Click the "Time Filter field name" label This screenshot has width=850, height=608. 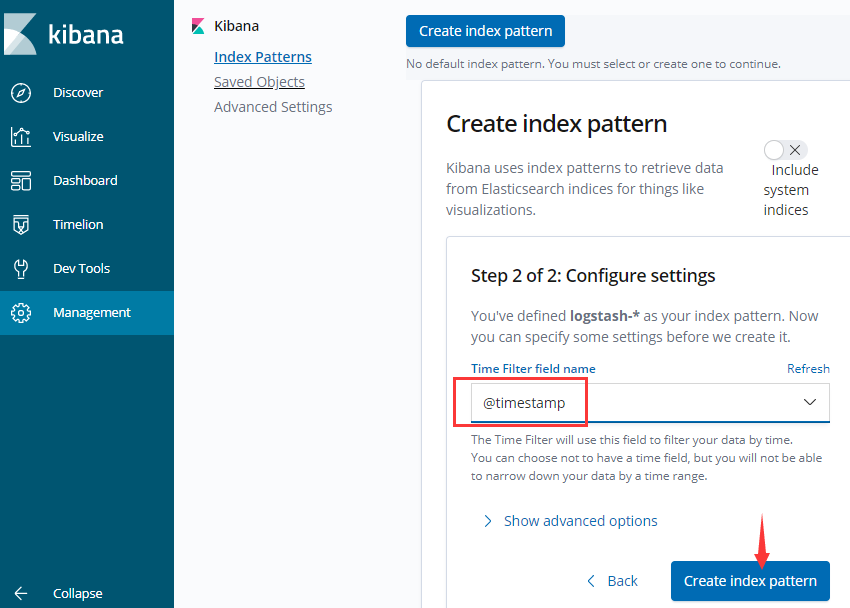pos(533,368)
